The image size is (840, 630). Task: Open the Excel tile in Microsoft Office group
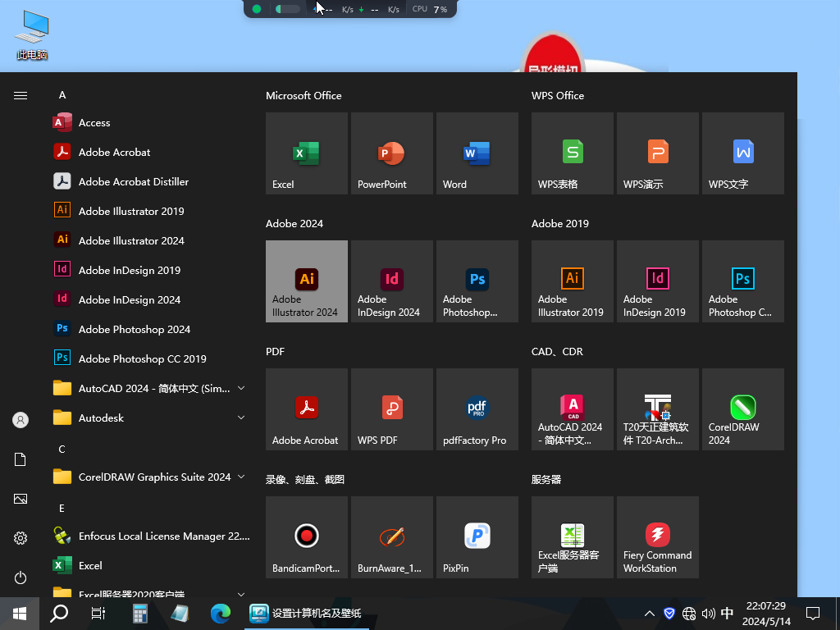tap(307, 153)
